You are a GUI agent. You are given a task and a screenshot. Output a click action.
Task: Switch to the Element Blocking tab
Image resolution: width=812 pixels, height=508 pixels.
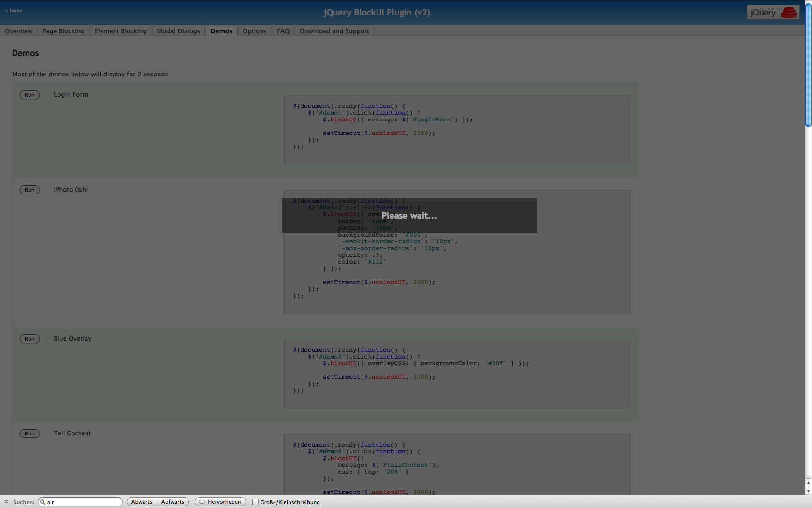point(121,31)
